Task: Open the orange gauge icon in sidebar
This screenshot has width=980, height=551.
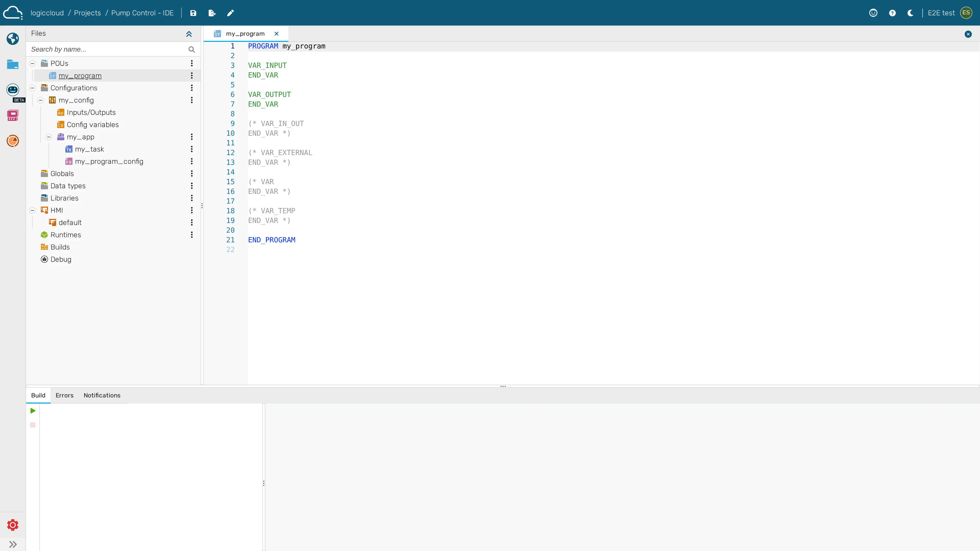Action: pos(13,141)
